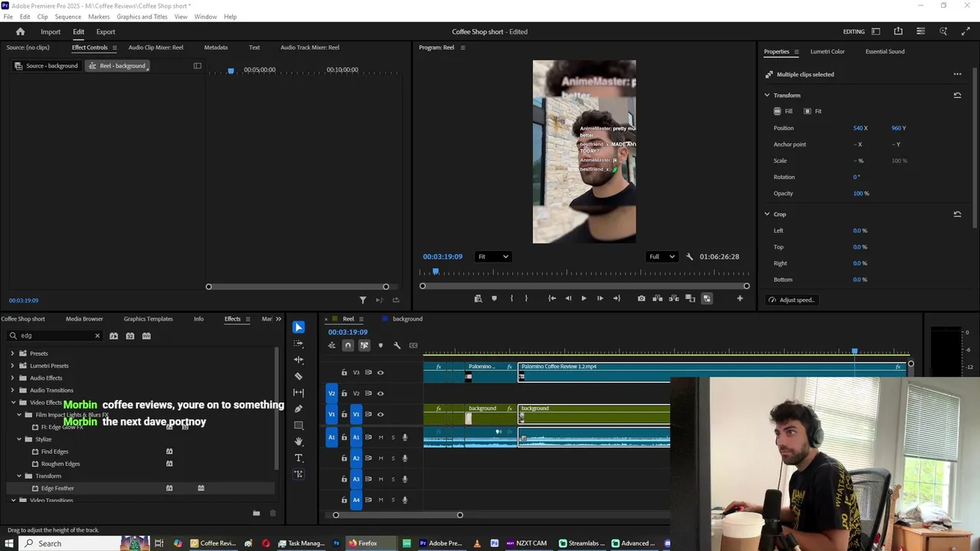Open the Media Browser tab

84,319
